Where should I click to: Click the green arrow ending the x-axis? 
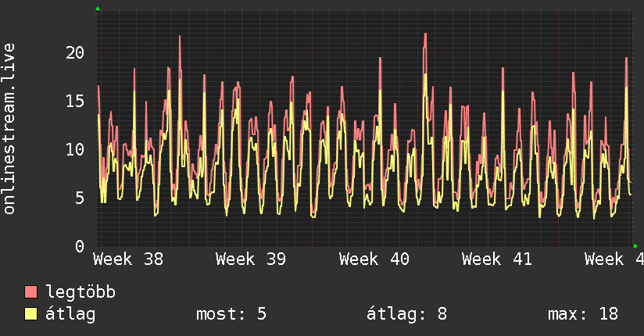click(x=635, y=246)
